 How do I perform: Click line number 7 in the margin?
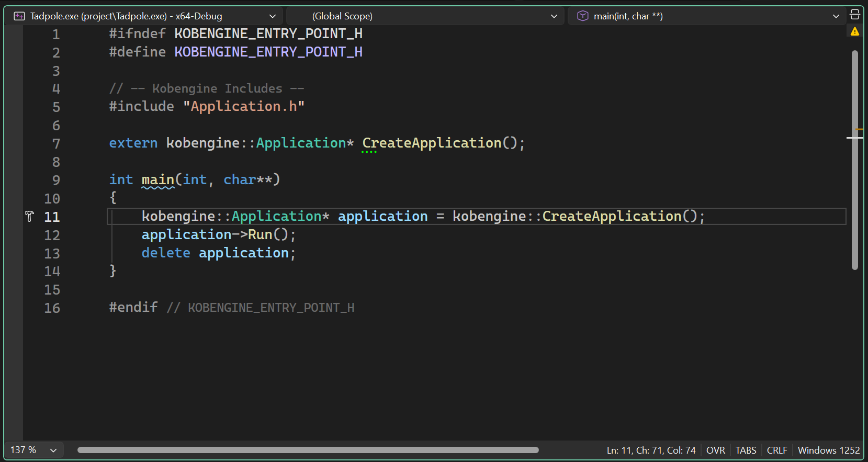(56, 144)
